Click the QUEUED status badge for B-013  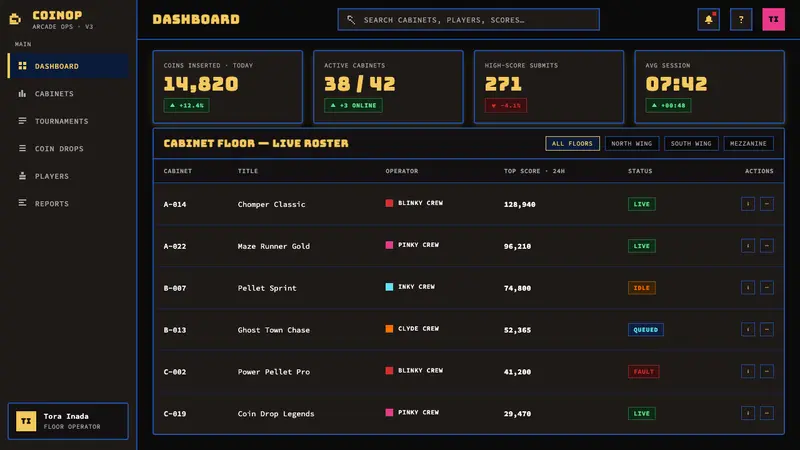click(x=645, y=330)
